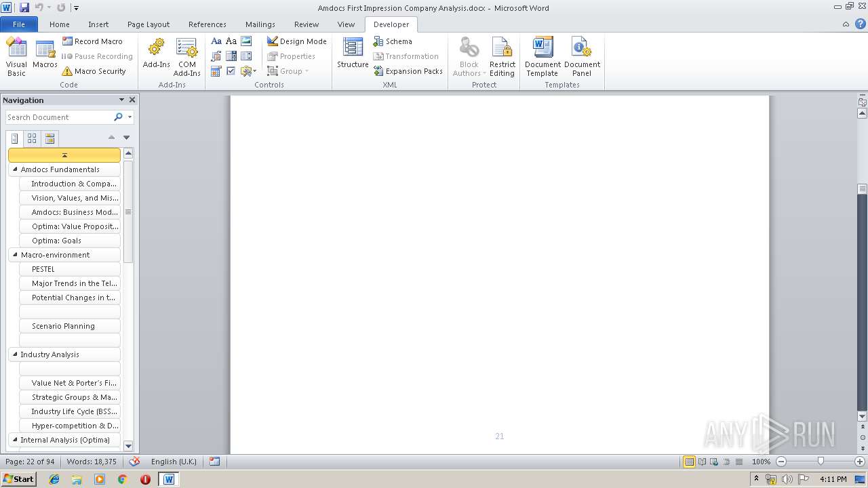The width and height of the screenshot is (868, 488).
Task: Open Navigation pane options dropdown
Action: 121,100
